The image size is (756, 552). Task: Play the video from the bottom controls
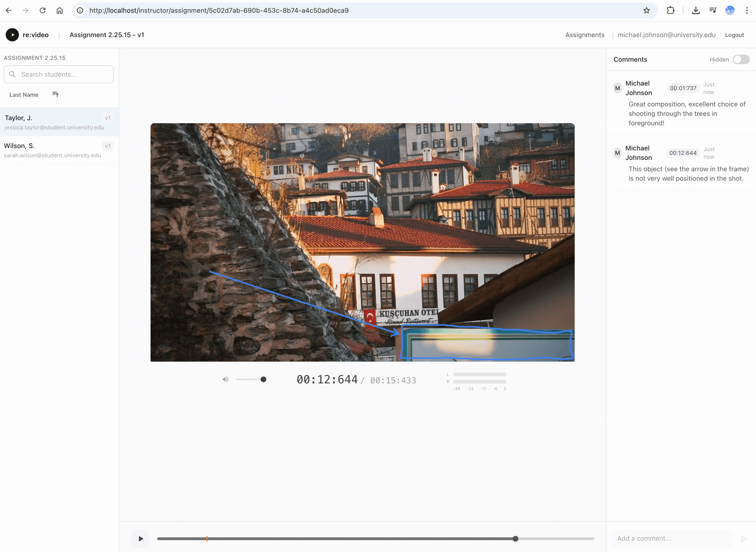(x=140, y=538)
